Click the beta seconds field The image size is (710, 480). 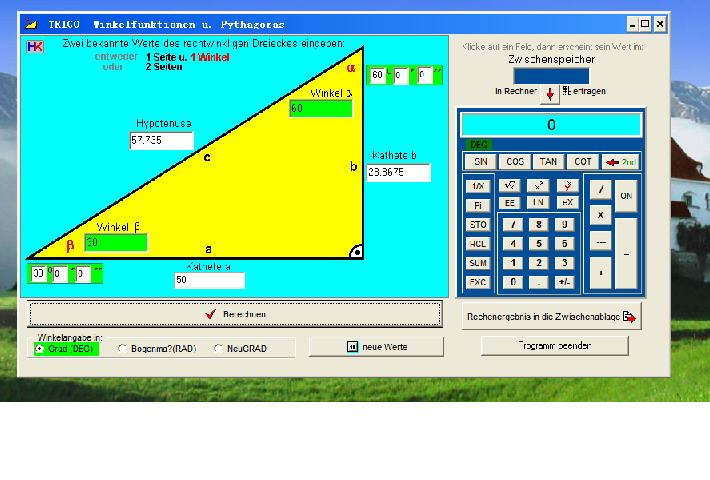(83, 274)
